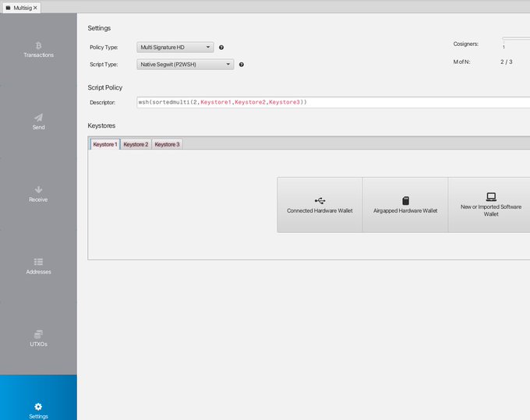Screen dimensions: 530x420
Task: Switch to the Keystore 3 tab
Action: pyautogui.click(x=167, y=144)
